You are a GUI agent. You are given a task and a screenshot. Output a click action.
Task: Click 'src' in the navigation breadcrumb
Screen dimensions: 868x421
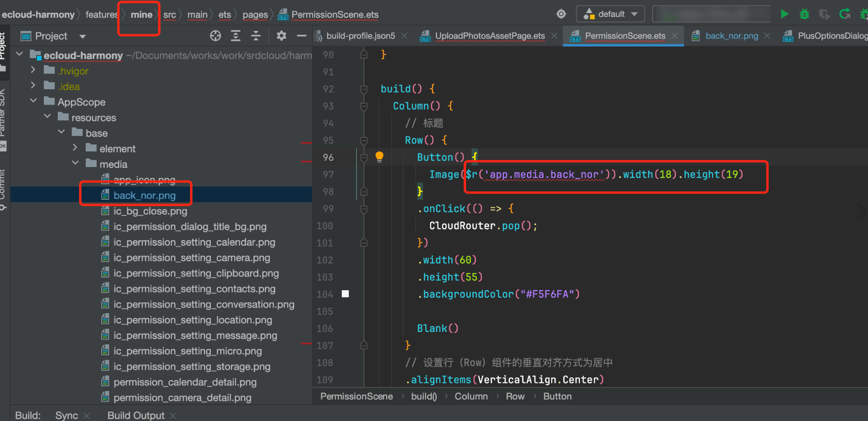pyautogui.click(x=170, y=15)
